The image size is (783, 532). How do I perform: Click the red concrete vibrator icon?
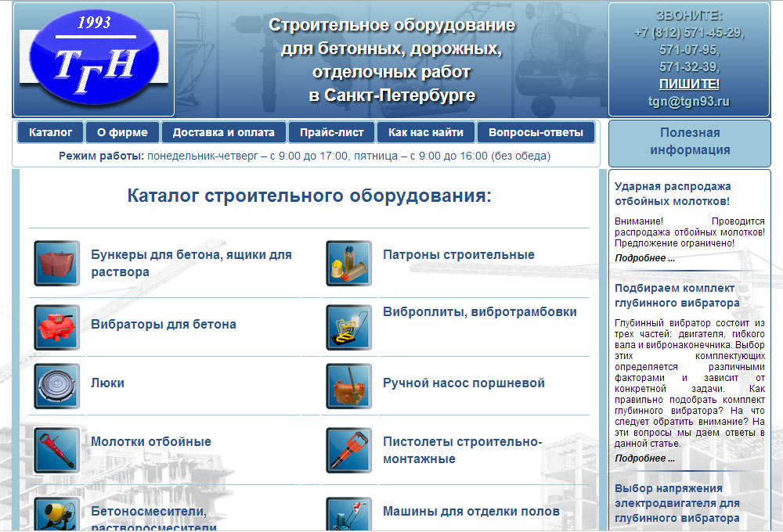click(x=57, y=327)
